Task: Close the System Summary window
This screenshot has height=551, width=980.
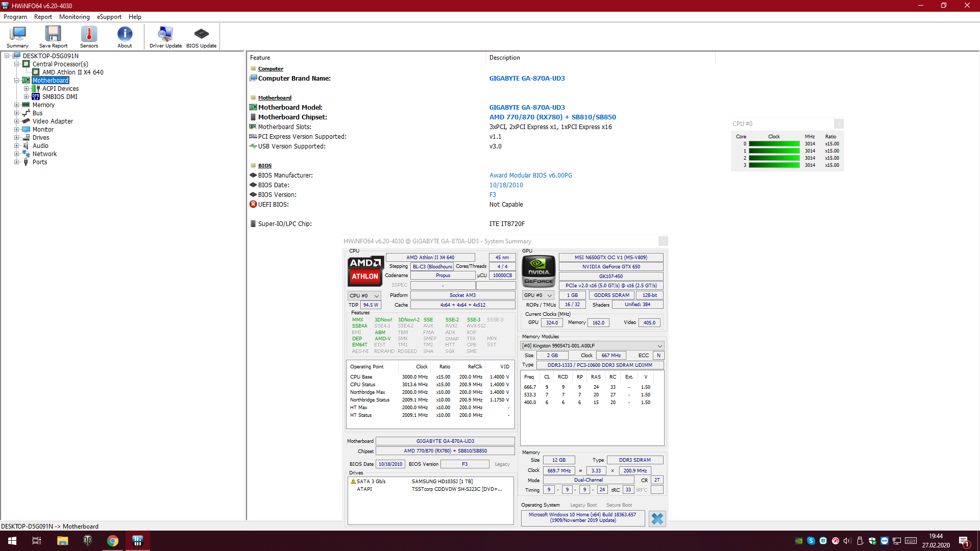Action: (x=663, y=241)
